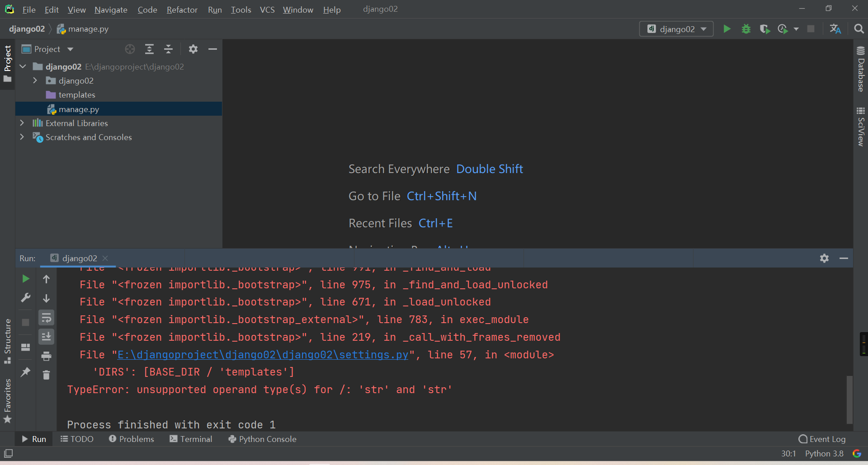Collapse the django02 root project folder
The width and height of the screenshot is (868, 465).
pos(23,66)
